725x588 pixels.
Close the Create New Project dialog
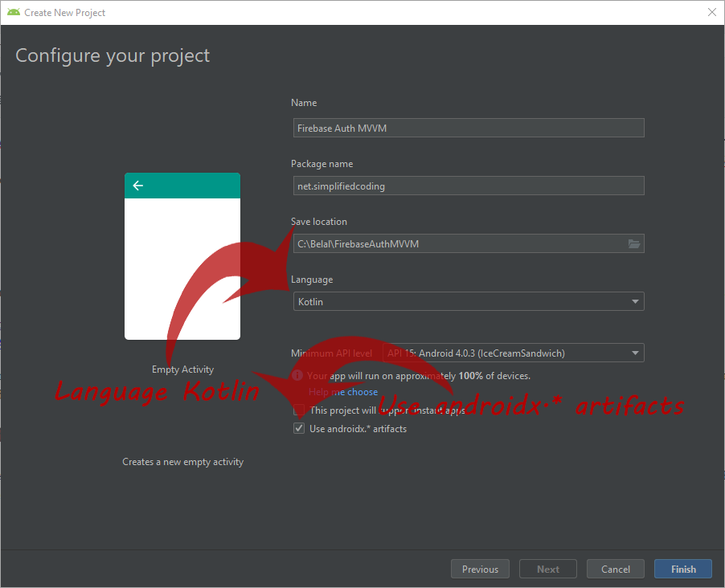point(712,12)
